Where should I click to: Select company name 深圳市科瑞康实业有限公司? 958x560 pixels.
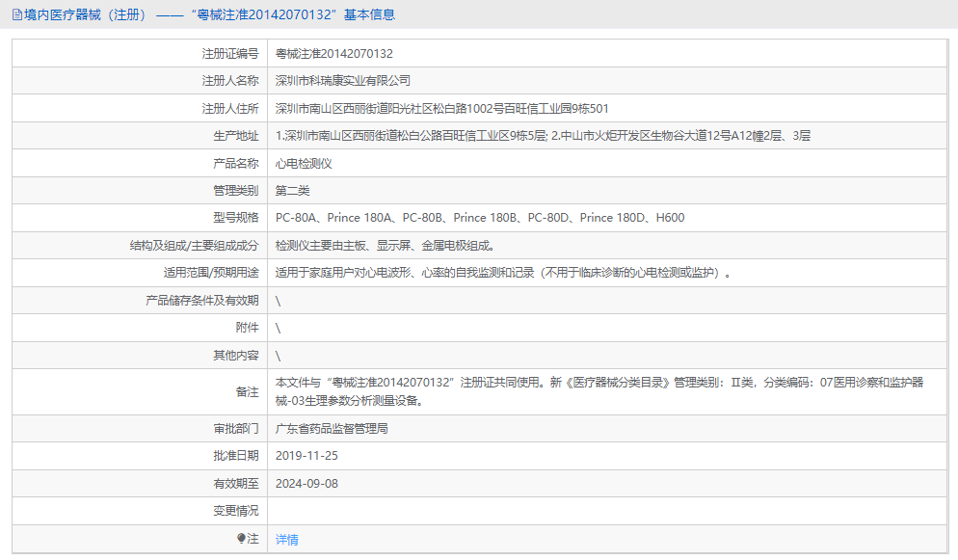tap(343, 81)
